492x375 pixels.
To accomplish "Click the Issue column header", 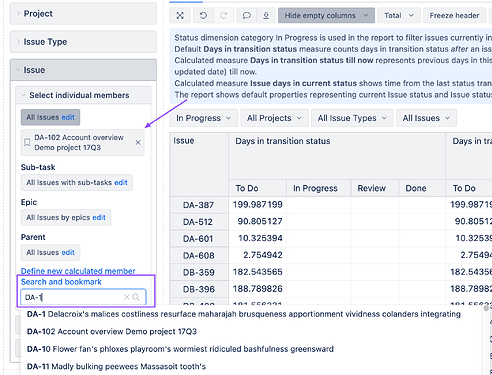I will pos(199,164).
